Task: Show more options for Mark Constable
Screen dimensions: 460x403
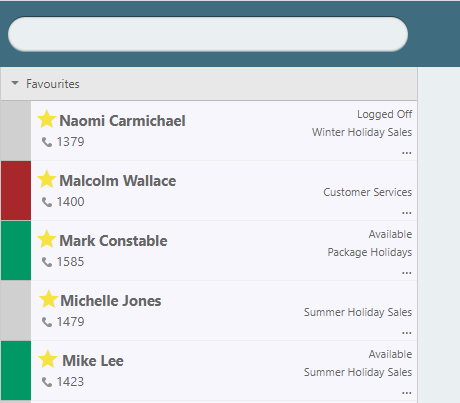Action: (407, 273)
